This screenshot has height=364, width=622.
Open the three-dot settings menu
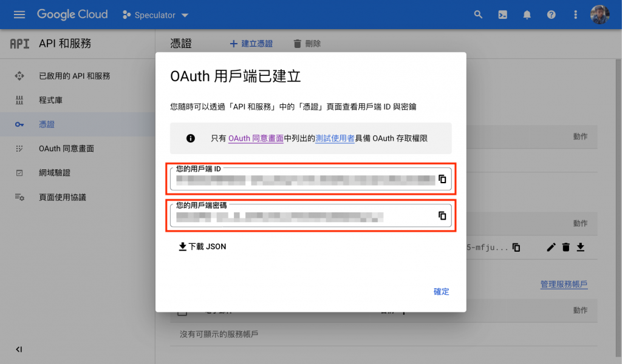pos(575,15)
